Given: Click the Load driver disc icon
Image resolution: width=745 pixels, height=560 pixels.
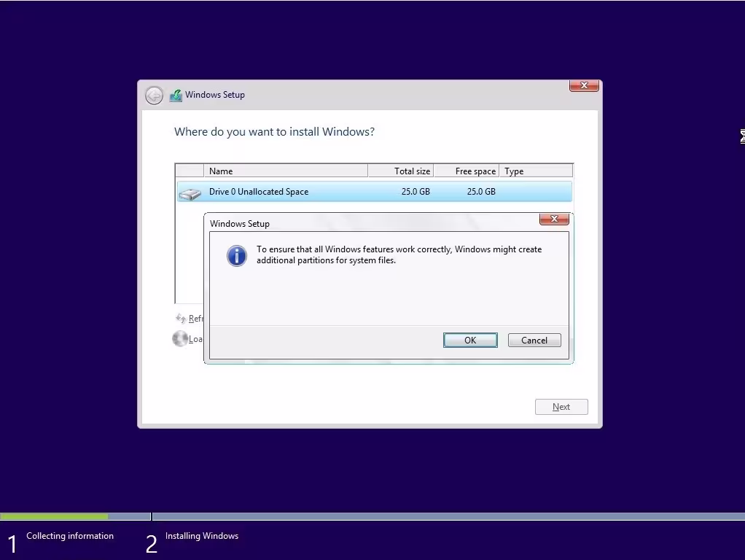Looking at the screenshot, I should pos(180,338).
